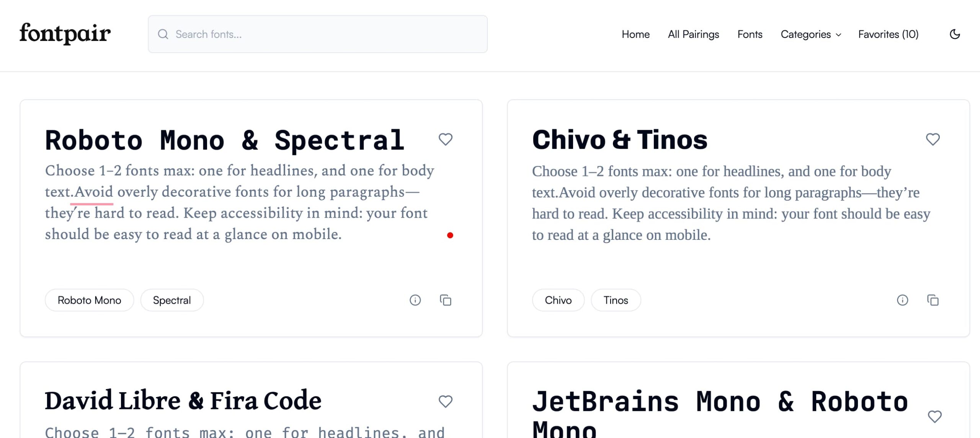Open the Fonts menu item
The height and width of the screenshot is (438, 980).
(x=750, y=34)
